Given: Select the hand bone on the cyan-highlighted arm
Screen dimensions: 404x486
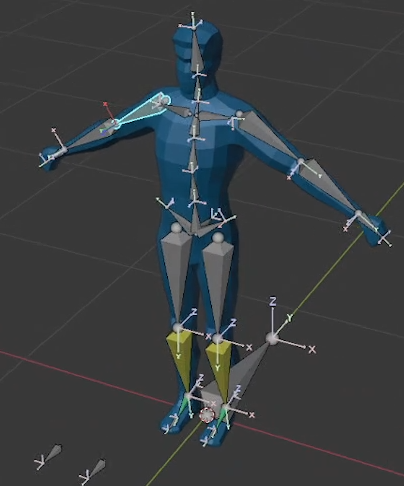Looking at the screenshot, I should pos(53,155).
